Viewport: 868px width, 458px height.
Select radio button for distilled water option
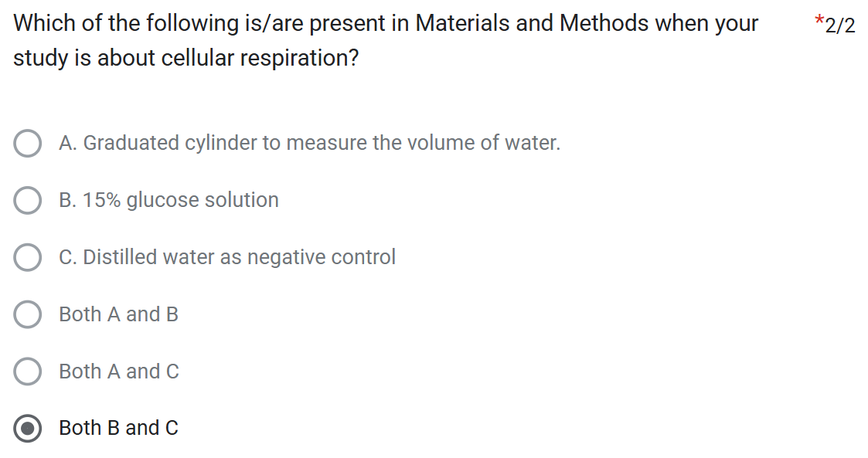click(28, 258)
